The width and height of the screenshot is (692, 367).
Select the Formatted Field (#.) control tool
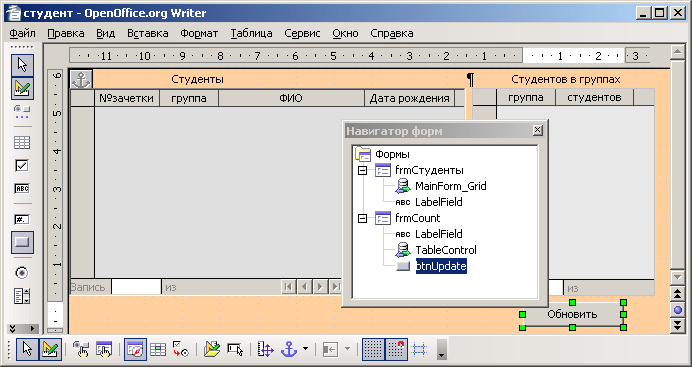pos(22,219)
